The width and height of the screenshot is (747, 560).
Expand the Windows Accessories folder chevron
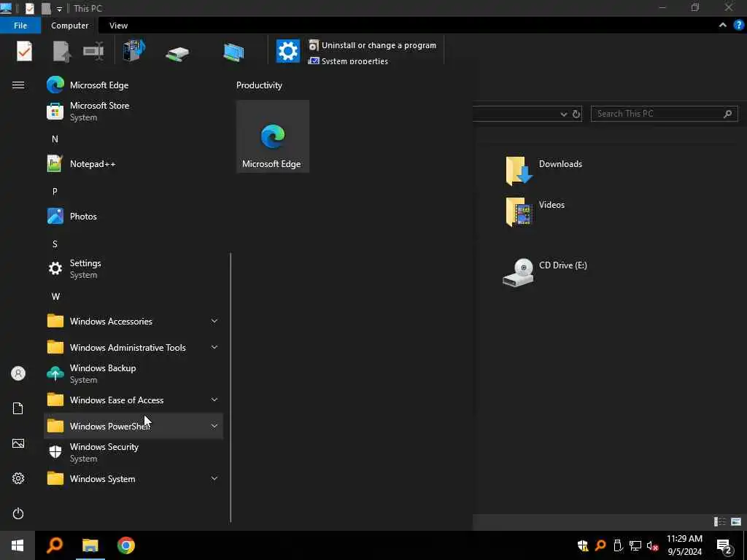pos(214,322)
